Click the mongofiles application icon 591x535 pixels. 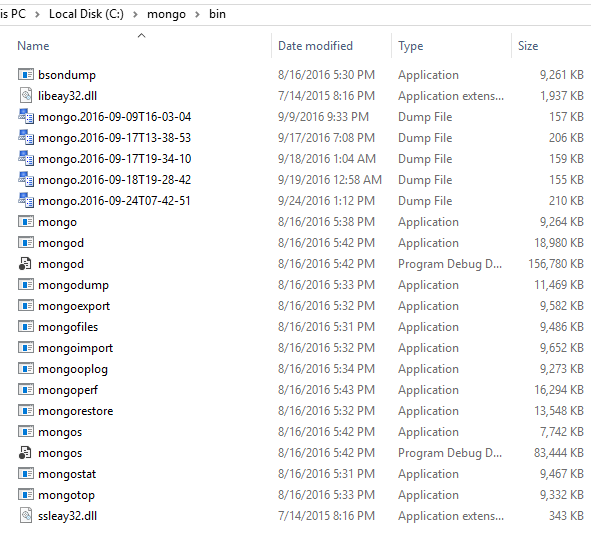click(26, 327)
